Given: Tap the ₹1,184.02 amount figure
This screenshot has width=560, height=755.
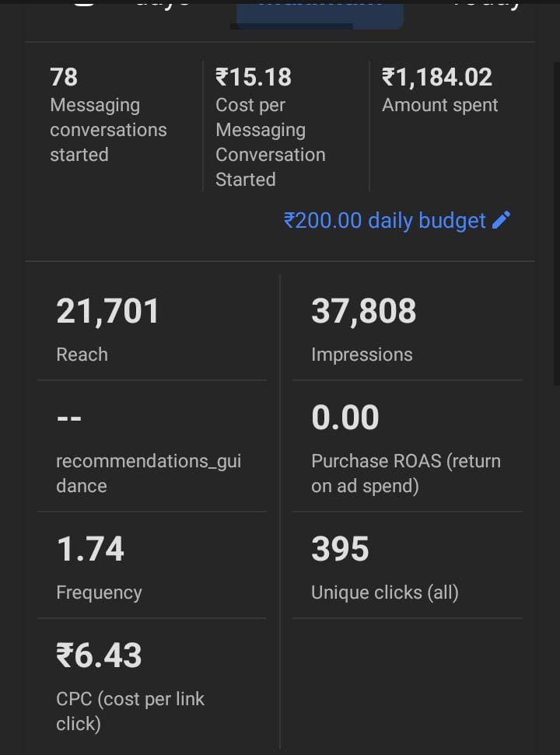Looking at the screenshot, I should coord(436,77).
